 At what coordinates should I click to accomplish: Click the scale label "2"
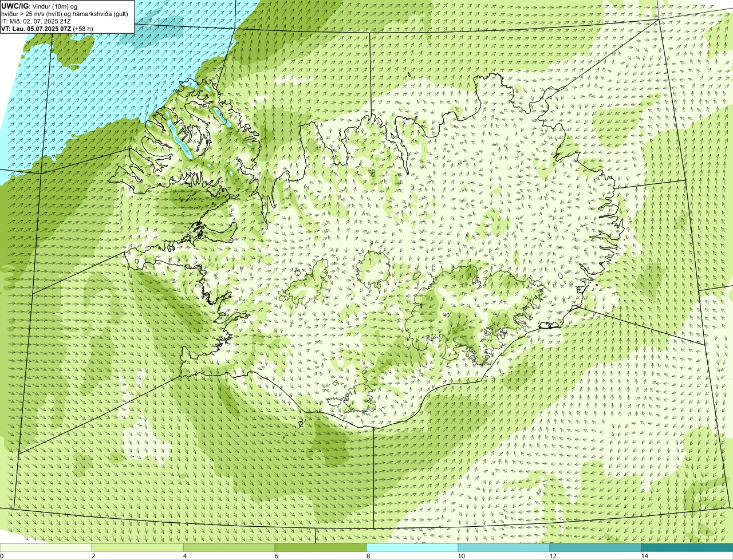(x=93, y=556)
